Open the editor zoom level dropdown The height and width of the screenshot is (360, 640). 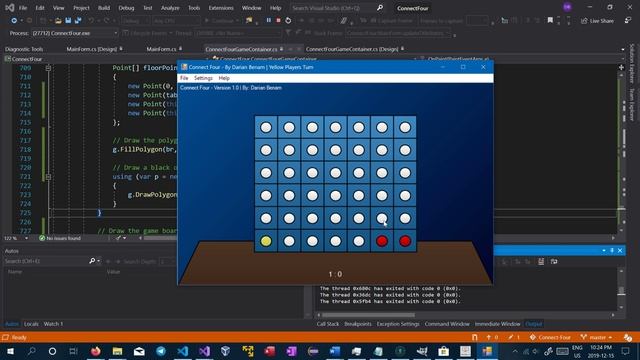27,238
